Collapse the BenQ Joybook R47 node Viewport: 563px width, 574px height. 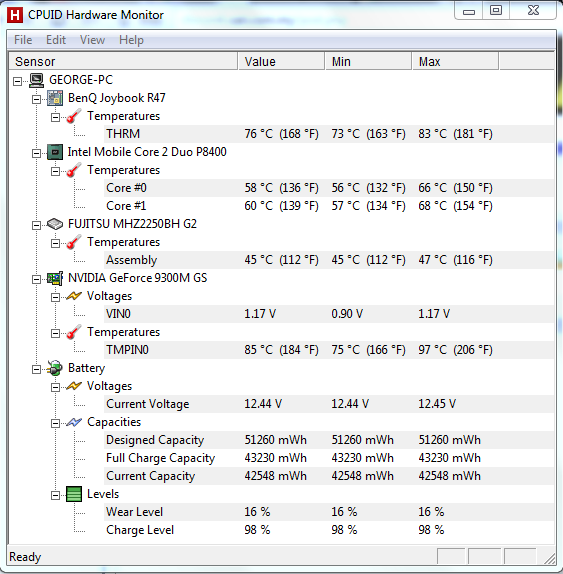tap(36, 99)
